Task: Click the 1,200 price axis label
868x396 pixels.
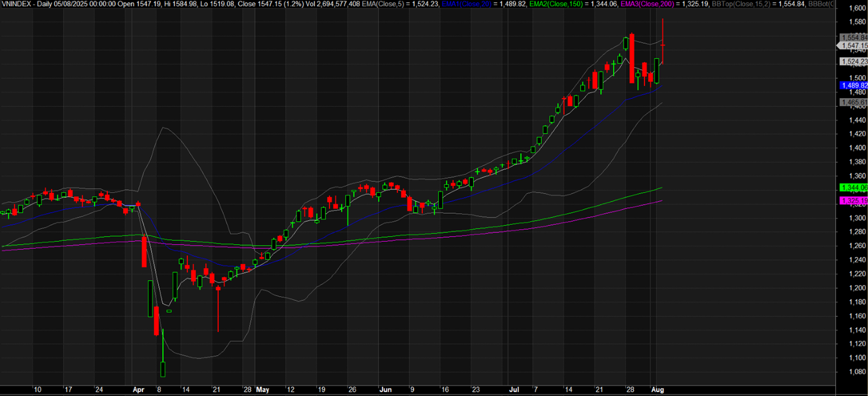Action: (x=857, y=288)
